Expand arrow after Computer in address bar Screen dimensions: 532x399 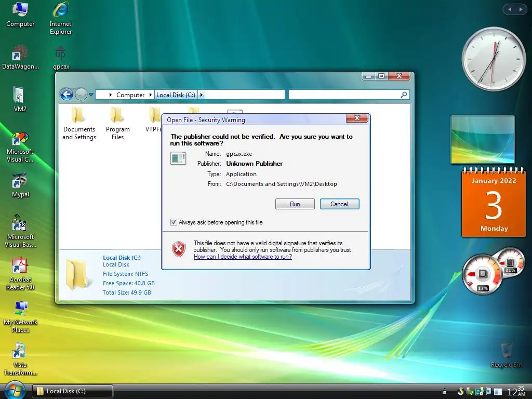(x=150, y=95)
